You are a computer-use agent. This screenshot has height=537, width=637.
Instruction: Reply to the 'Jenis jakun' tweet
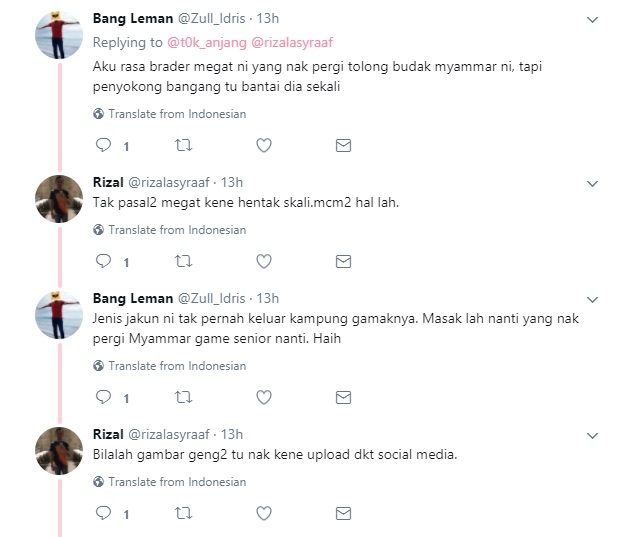(x=103, y=398)
